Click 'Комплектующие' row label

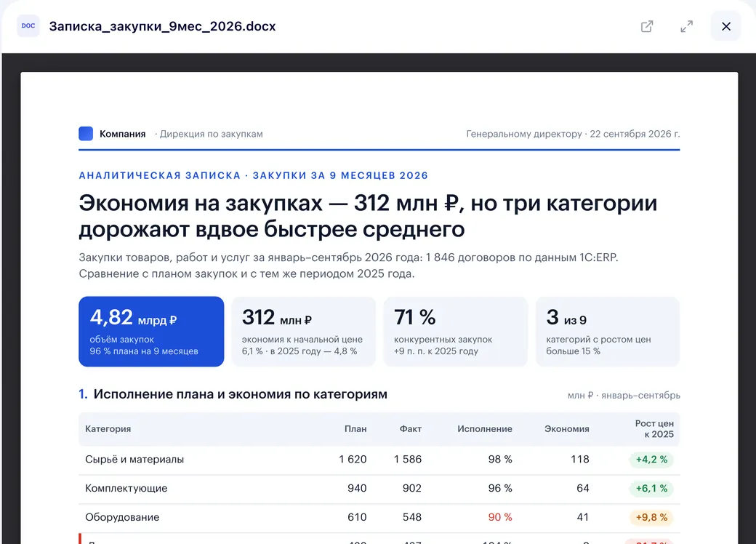tap(126, 488)
